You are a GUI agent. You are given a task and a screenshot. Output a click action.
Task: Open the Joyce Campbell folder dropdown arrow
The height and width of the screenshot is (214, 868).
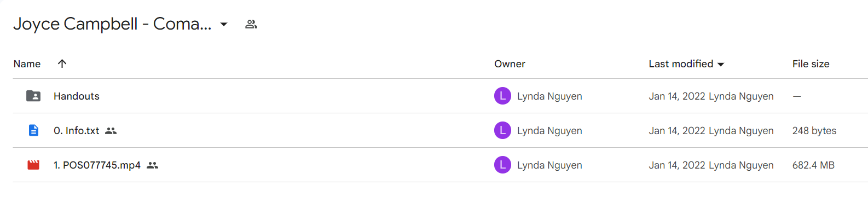224,24
